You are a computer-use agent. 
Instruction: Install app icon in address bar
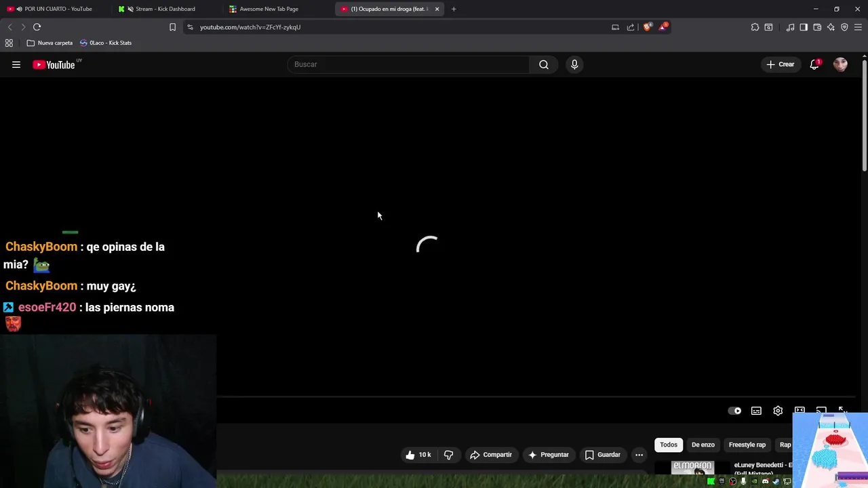click(615, 27)
